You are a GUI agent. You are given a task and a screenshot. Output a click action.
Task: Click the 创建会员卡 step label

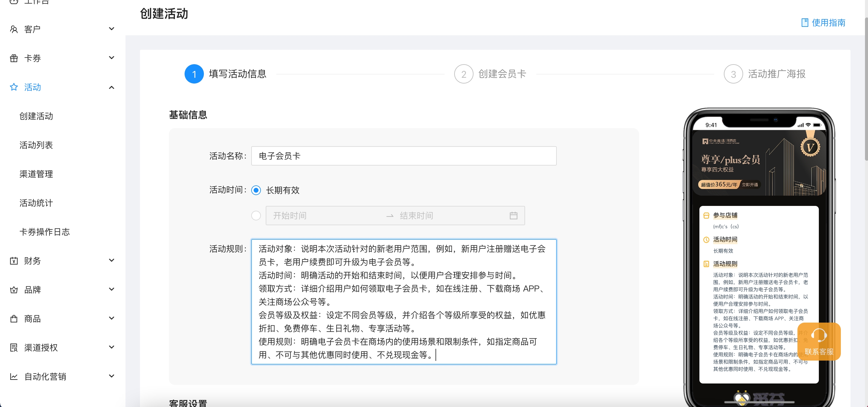click(502, 74)
